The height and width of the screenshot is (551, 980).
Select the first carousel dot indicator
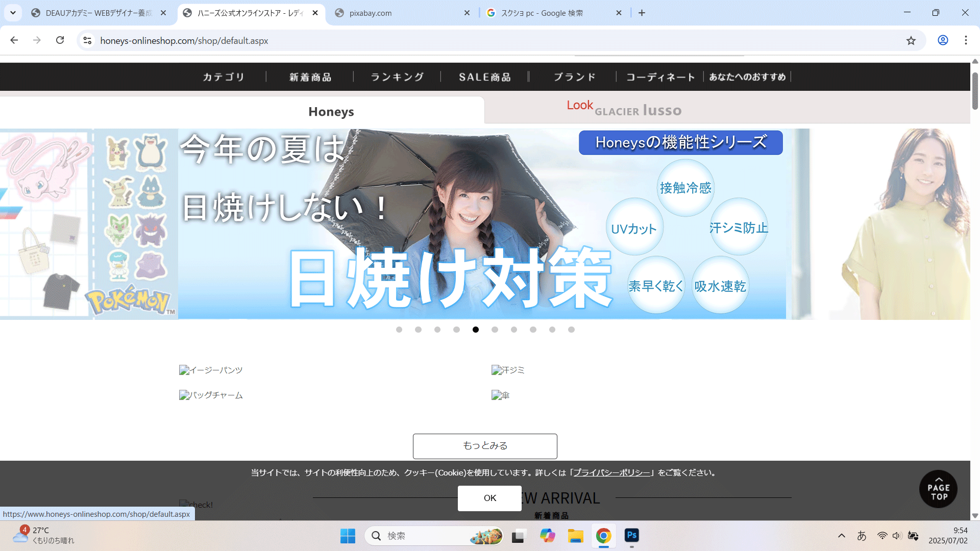click(x=399, y=330)
